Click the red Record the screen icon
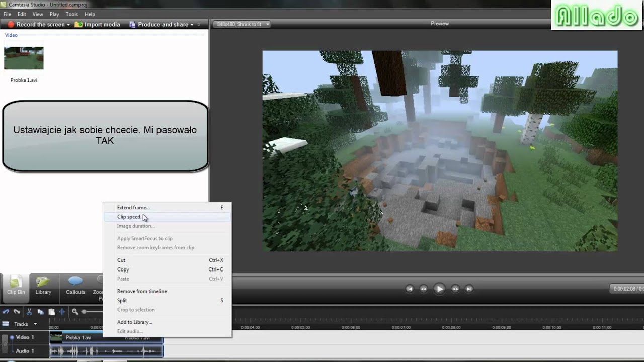 pos(11,24)
